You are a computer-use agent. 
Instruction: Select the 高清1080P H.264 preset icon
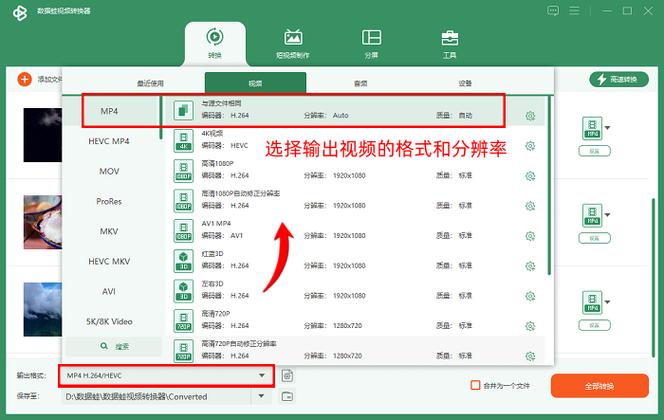coord(183,171)
